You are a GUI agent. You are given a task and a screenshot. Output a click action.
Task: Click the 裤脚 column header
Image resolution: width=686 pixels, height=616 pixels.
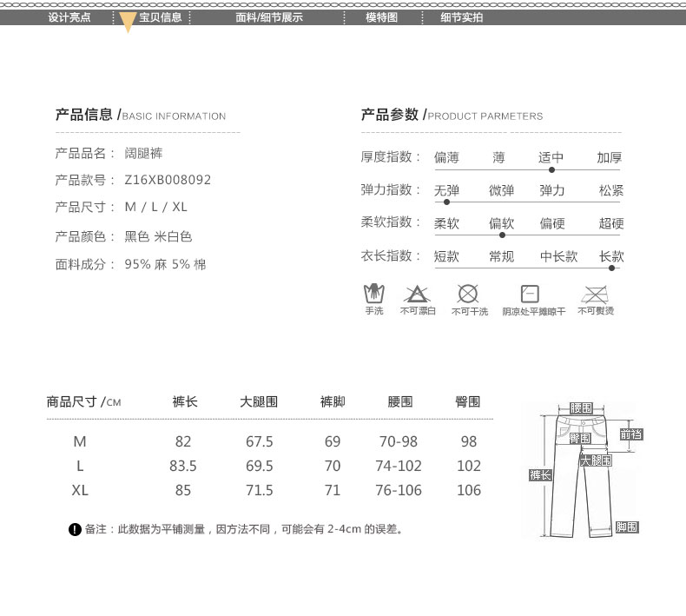pyautogui.click(x=333, y=401)
